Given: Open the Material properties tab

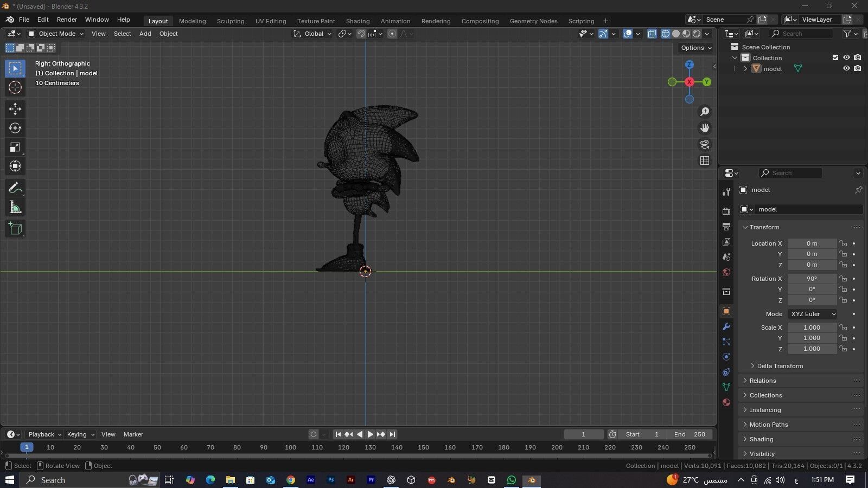Looking at the screenshot, I should coord(726,402).
